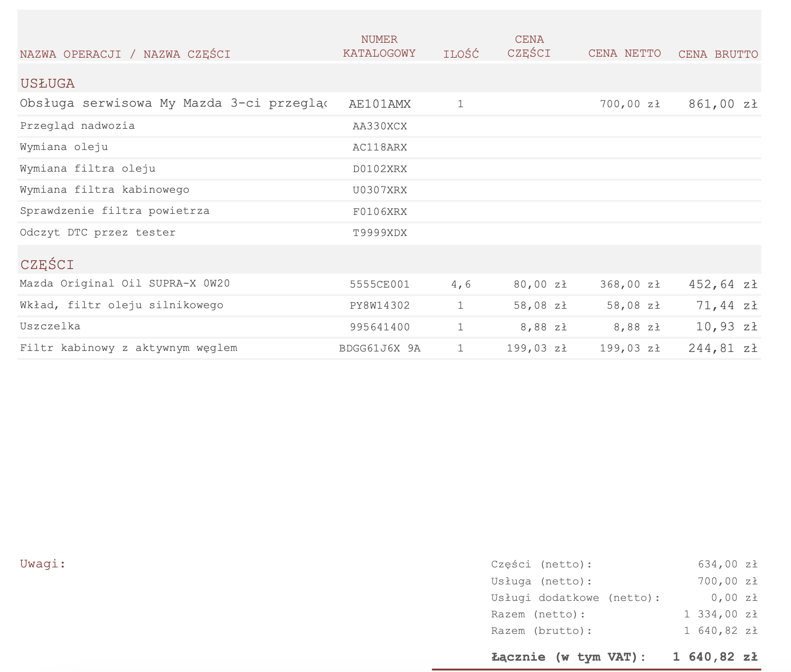Image resolution: width=791 pixels, height=672 pixels.
Task: Click the 452,64 zł gross price
Action: pos(722,284)
